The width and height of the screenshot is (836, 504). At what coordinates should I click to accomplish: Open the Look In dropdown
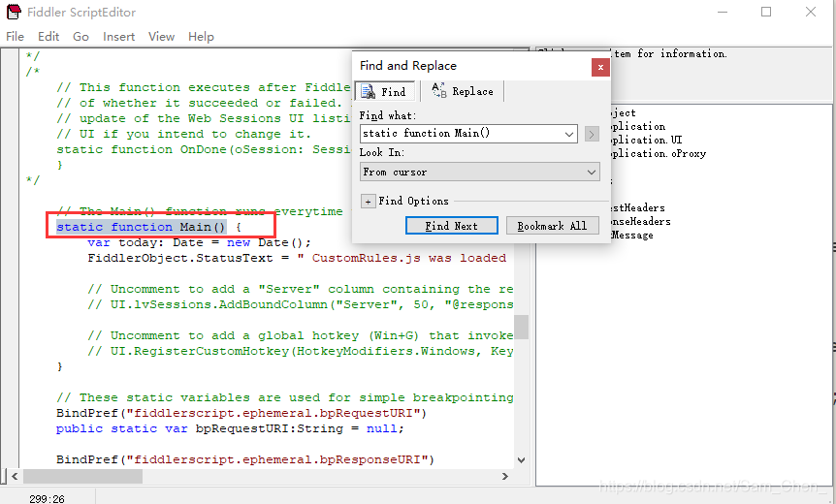(480, 173)
